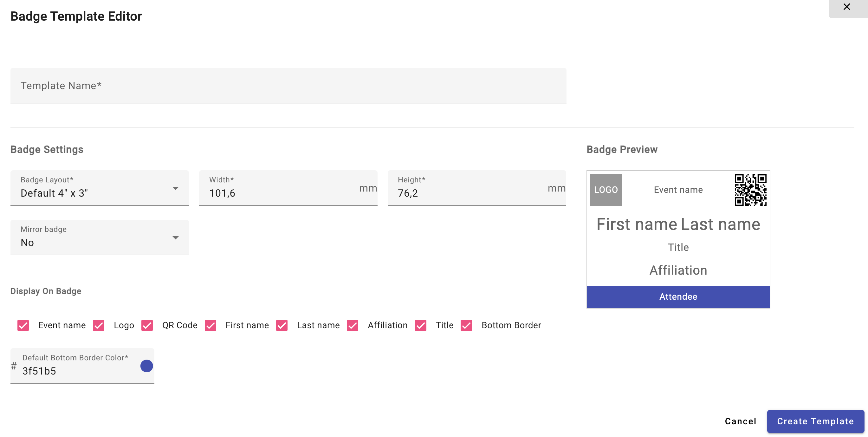Open the blue bottom border color swatch
868x437 pixels.
(146, 366)
